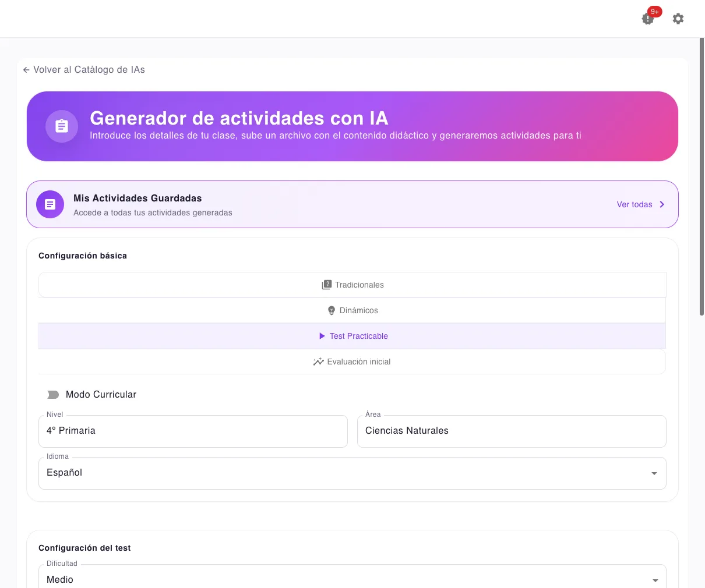Click the lightbulb icon beside Dinámicos
Image resolution: width=705 pixels, height=588 pixels.
(332, 310)
